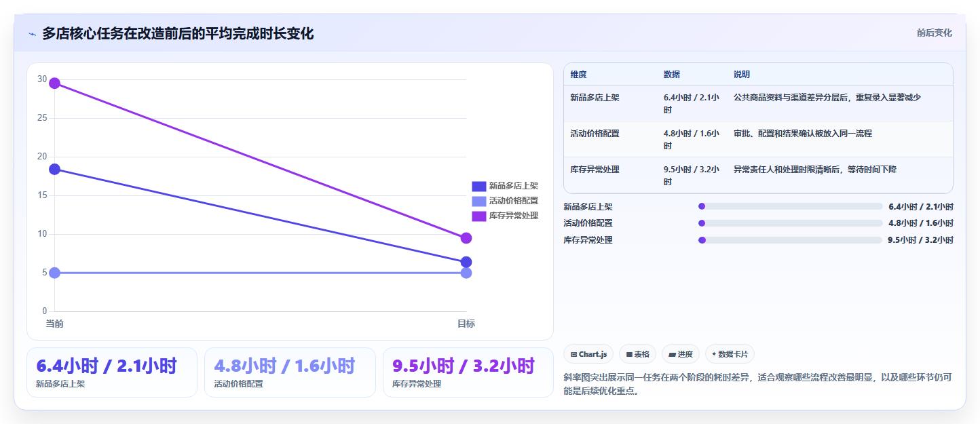Click the lightning icon beside the title
Viewport: 980px width, 424px height.
[x=32, y=34]
